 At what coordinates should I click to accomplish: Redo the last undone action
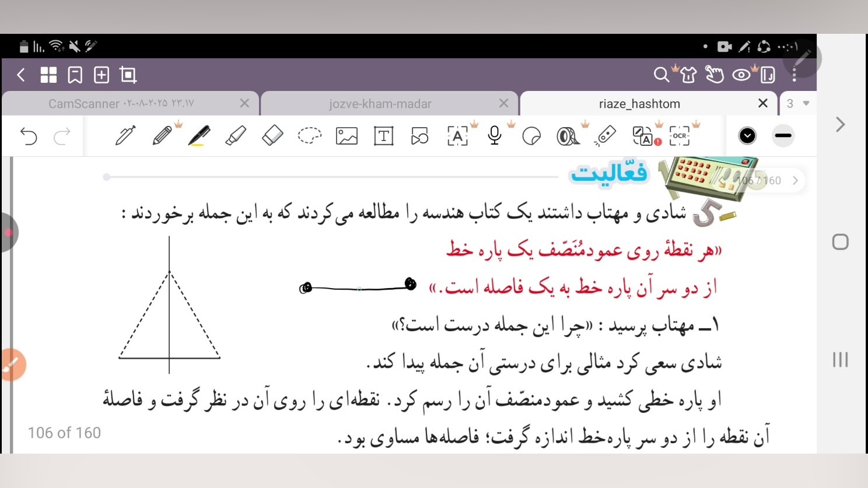(62, 136)
